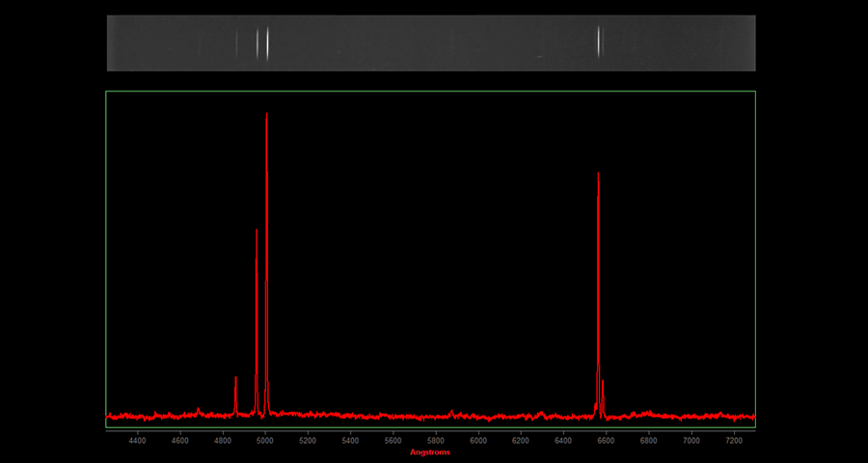Select the bright right-side line in spectrum strip

[x=599, y=42]
